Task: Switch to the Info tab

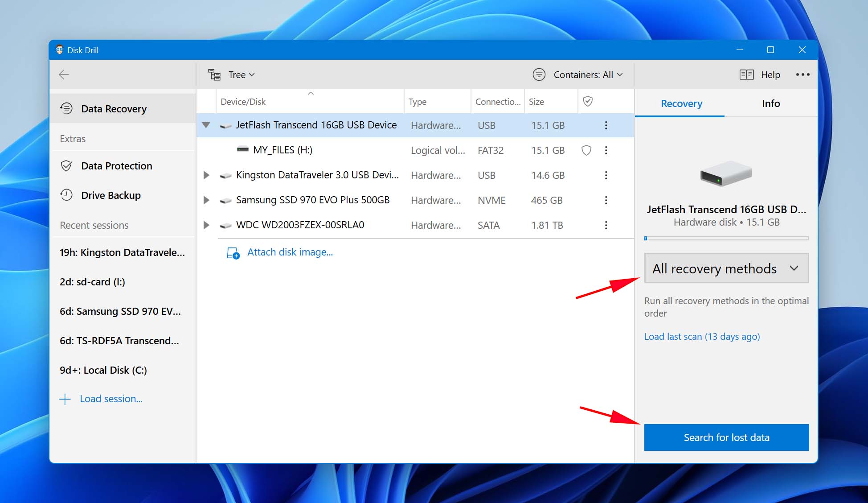Action: 770,103
